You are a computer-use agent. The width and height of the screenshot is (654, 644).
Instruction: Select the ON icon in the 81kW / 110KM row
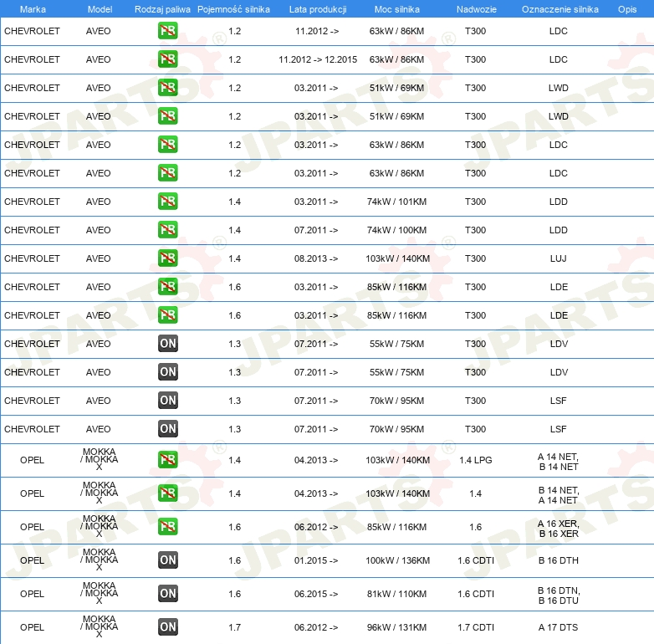point(168,594)
